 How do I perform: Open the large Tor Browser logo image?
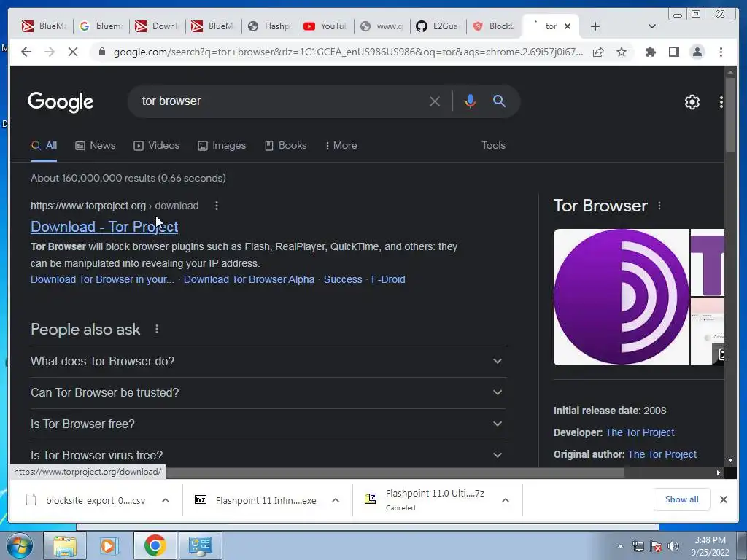tap(622, 297)
